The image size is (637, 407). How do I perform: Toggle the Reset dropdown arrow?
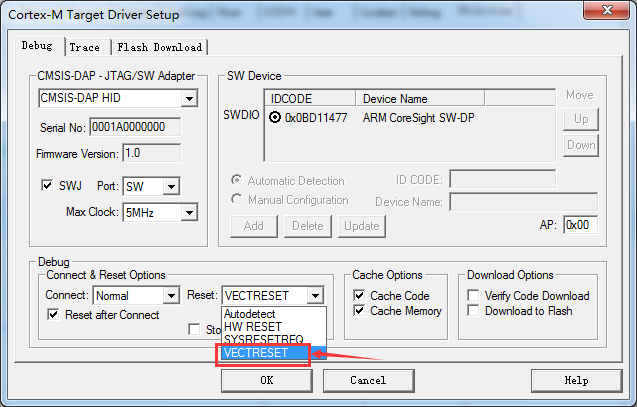coord(315,296)
